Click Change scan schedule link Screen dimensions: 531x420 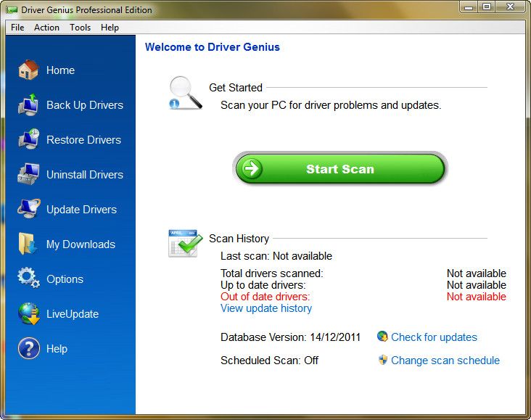445,361
